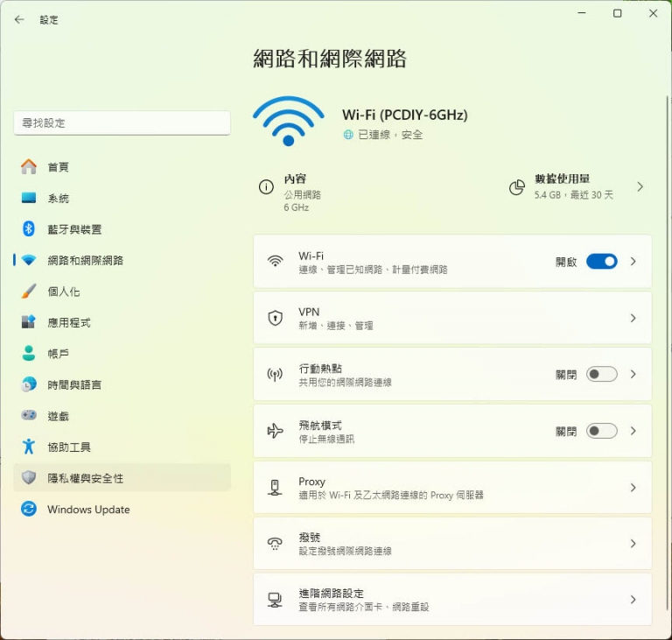
Task: Select 帳戶 Accounts in sidebar
Action: 122,353
